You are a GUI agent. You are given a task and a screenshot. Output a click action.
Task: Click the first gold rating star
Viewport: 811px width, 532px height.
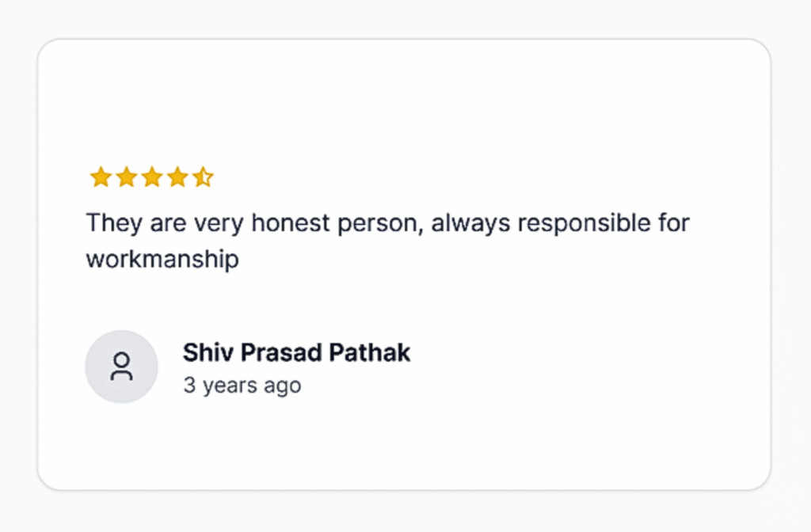click(x=100, y=177)
